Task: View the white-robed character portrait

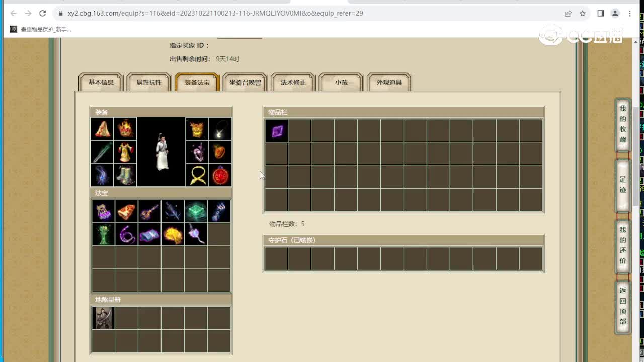Action: click(x=161, y=152)
